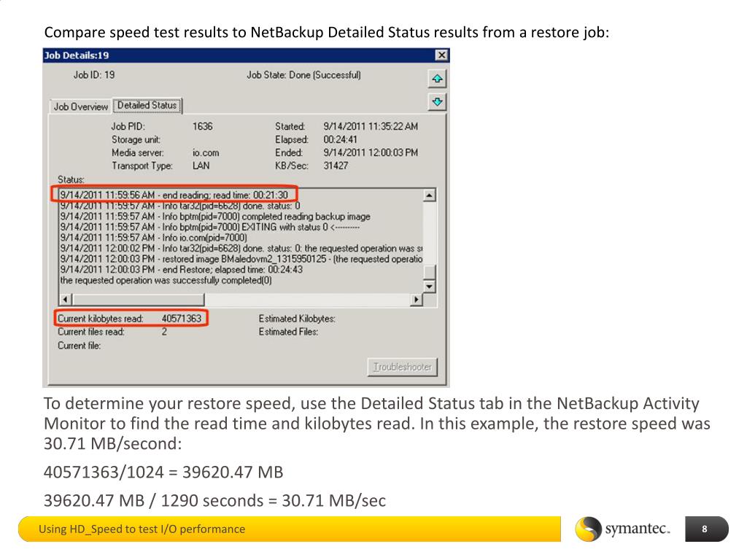Click 'Job State: Done (Successful)' text
This screenshot has height=560, width=747.
304,75
